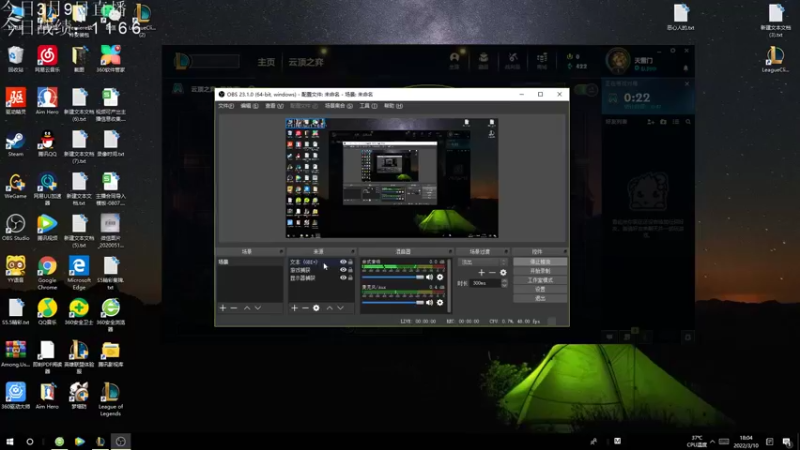Open the 文件(F) menu in OBS
The width and height of the screenshot is (800, 450).
[x=226, y=106]
